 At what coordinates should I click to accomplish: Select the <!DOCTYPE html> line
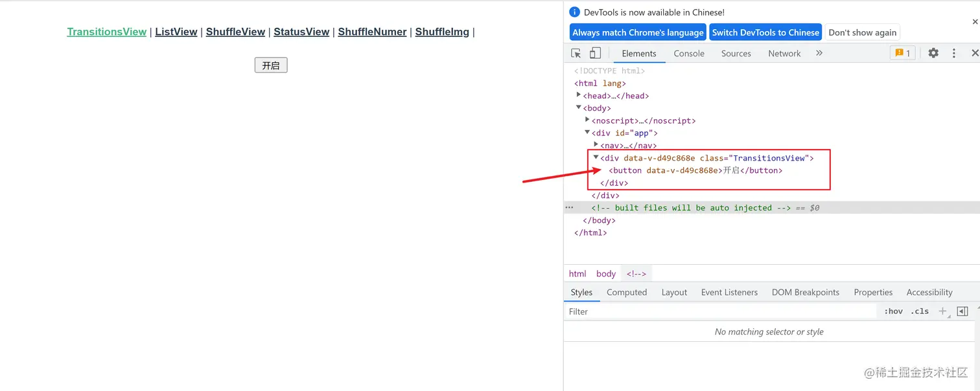click(609, 71)
